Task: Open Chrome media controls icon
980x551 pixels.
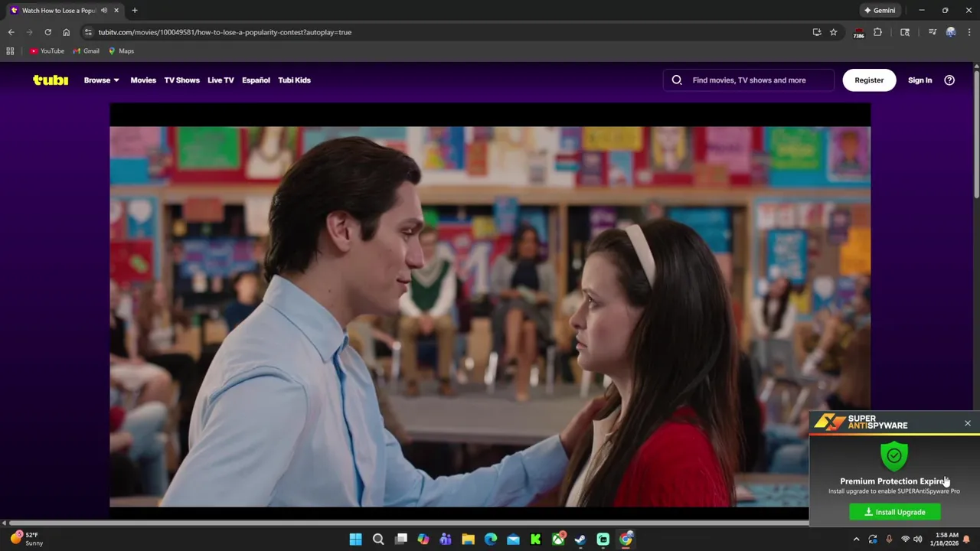Action: point(932,32)
